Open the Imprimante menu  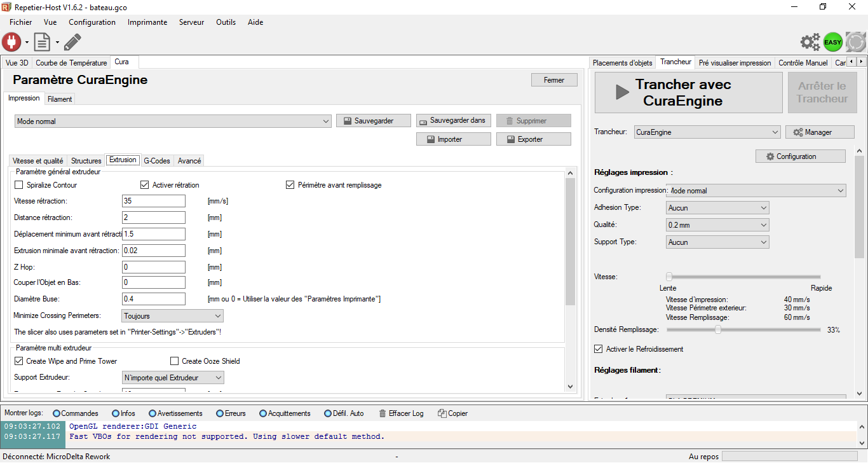147,22
